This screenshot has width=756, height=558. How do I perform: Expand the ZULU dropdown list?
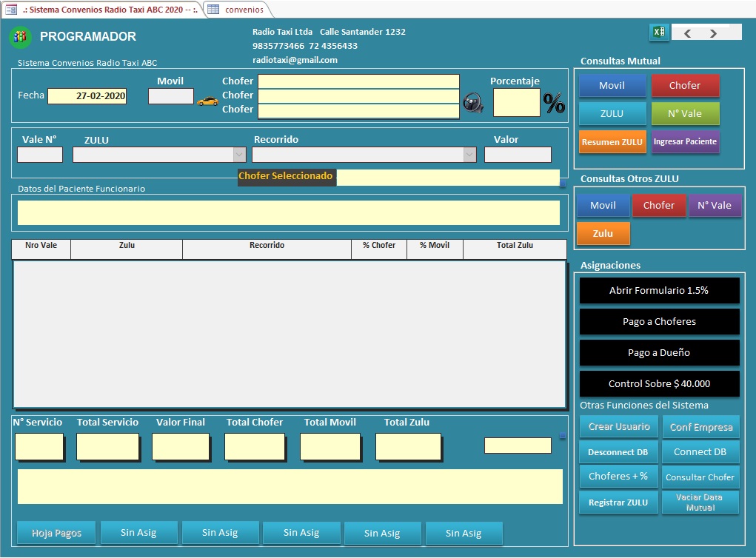click(x=239, y=155)
